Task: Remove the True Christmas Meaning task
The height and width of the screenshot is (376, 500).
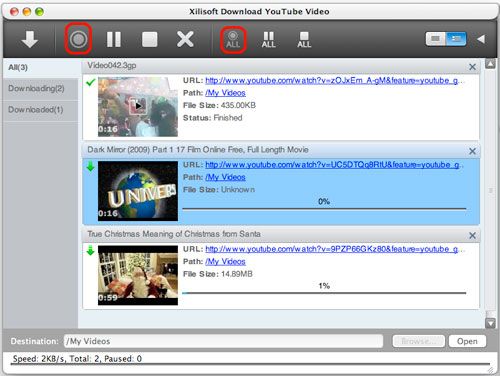Action: [472, 235]
